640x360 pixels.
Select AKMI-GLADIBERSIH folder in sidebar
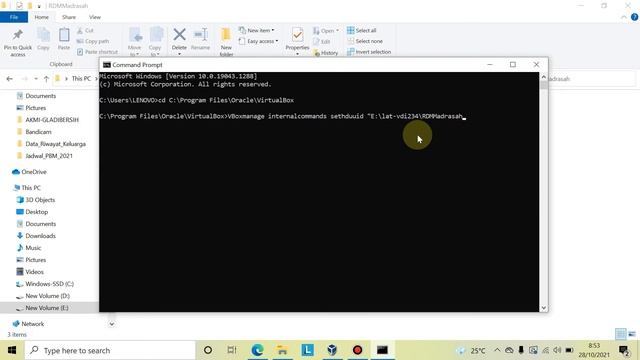coord(52,120)
